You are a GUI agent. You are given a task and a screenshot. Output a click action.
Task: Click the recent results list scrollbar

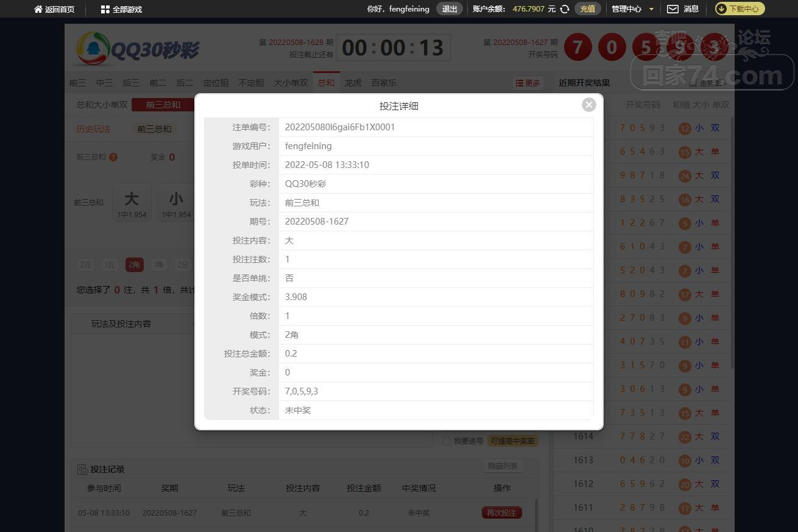pos(732,243)
